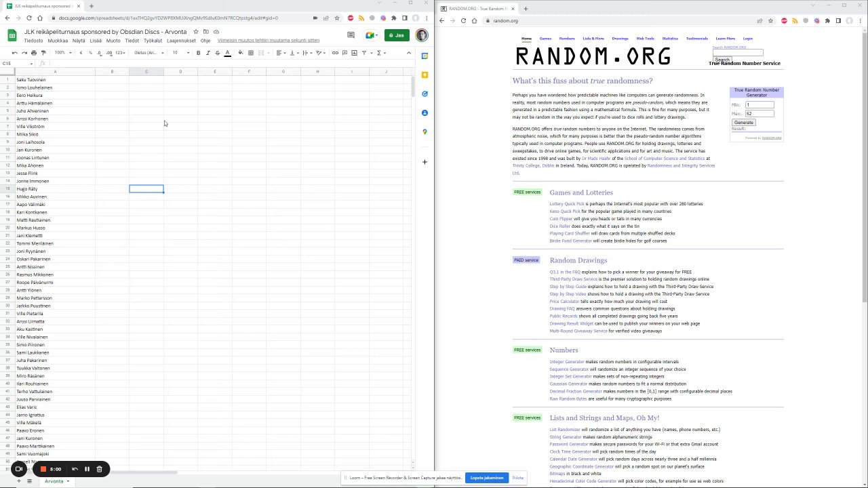Image resolution: width=868 pixels, height=488 pixels.
Task: Collapse the Sheets header with chevron
Action: (x=408, y=53)
